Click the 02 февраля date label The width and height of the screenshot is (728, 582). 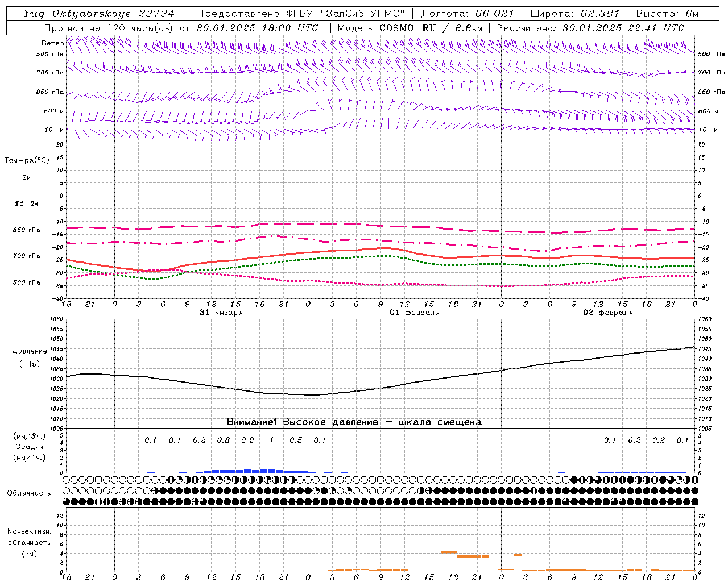click(608, 313)
